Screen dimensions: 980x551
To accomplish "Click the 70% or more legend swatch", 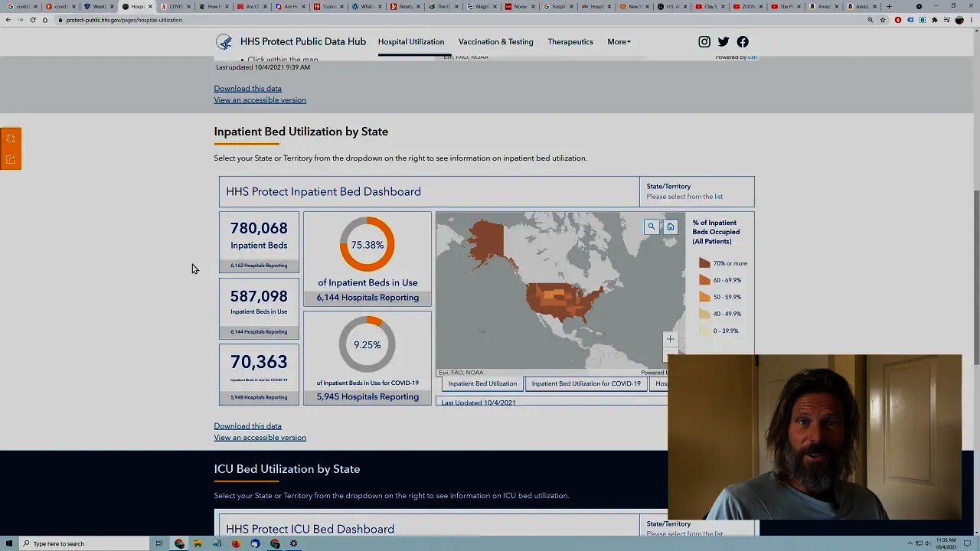I will click(704, 263).
